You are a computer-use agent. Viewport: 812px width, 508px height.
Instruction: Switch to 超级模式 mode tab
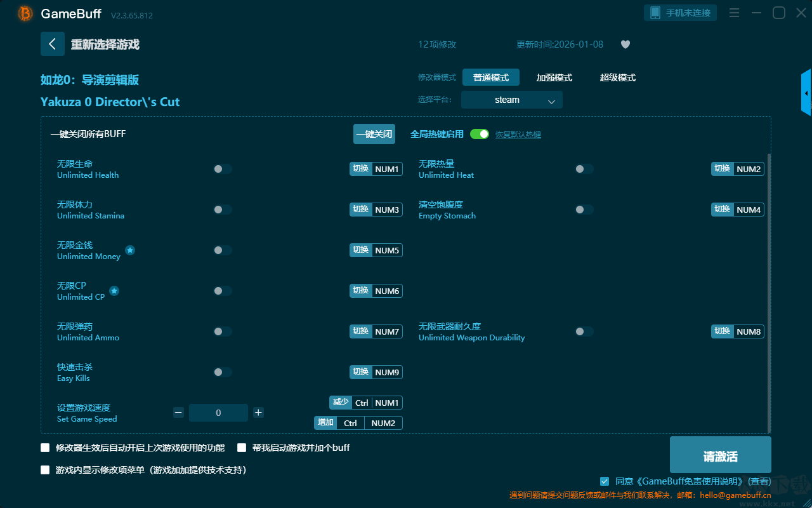pos(618,77)
